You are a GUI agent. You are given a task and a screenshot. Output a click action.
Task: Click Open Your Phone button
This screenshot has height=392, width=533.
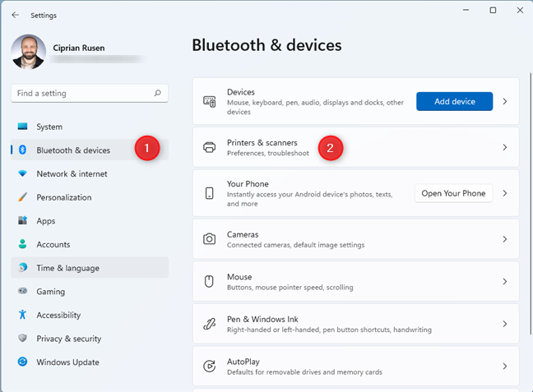[x=453, y=193]
